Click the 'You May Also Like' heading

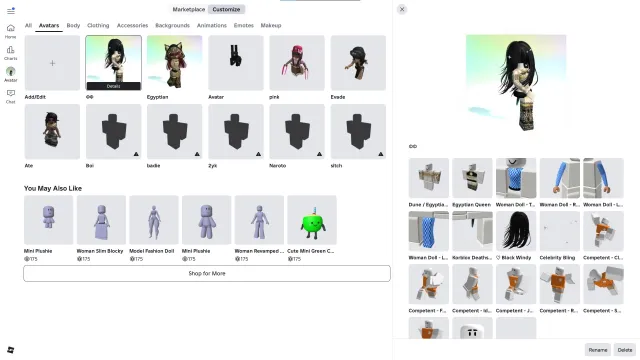tap(53, 188)
